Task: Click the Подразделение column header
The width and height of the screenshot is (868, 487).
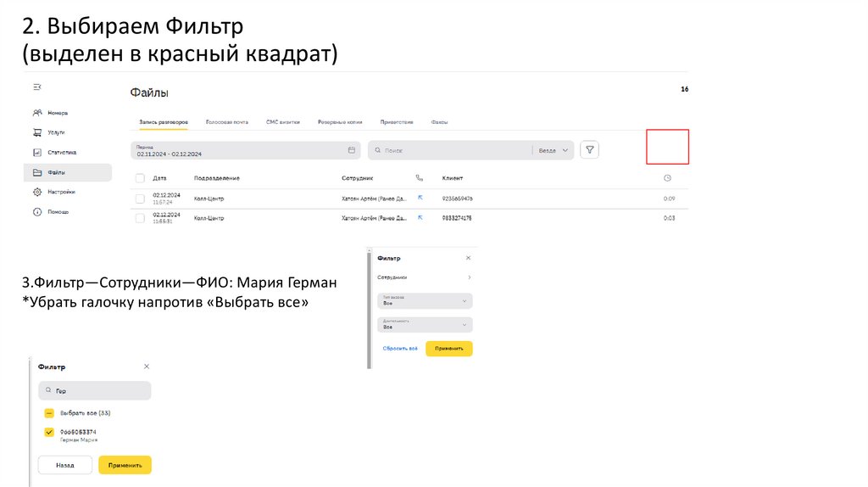Action: coord(216,178)
